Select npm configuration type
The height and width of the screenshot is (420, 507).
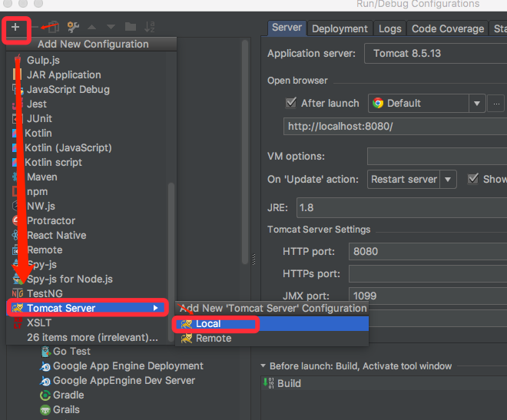88,191
